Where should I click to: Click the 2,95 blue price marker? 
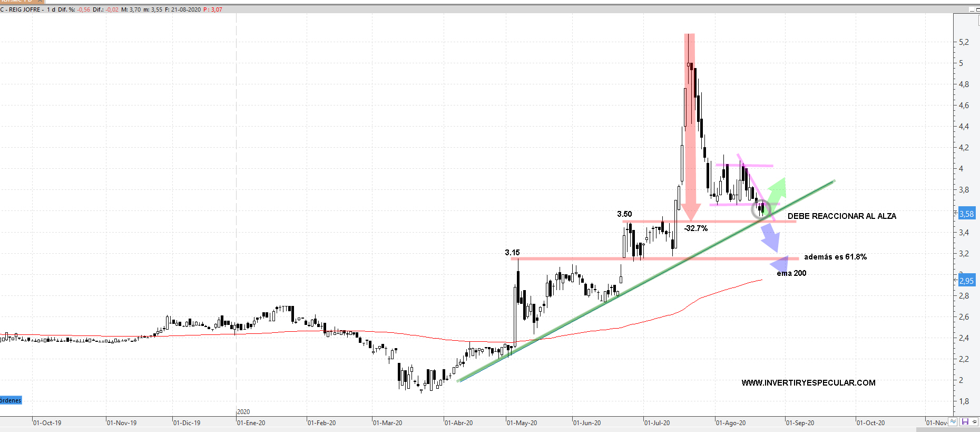point(966,281)
